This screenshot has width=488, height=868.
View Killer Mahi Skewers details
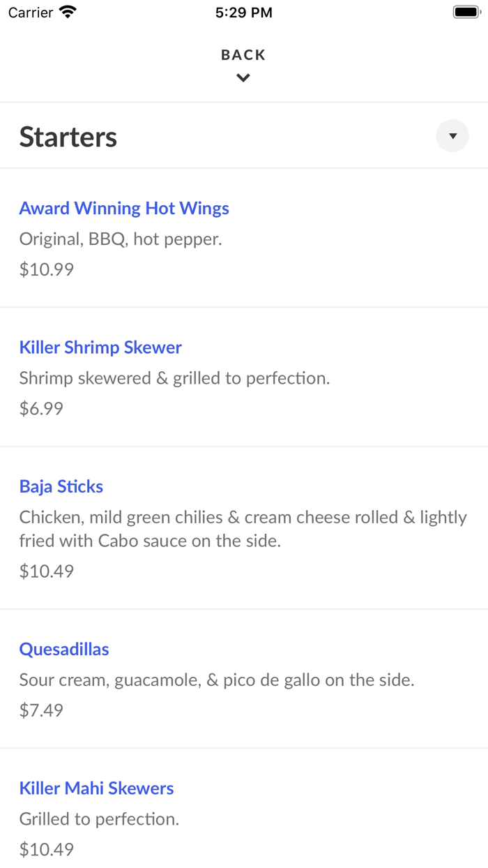point(97,788)
